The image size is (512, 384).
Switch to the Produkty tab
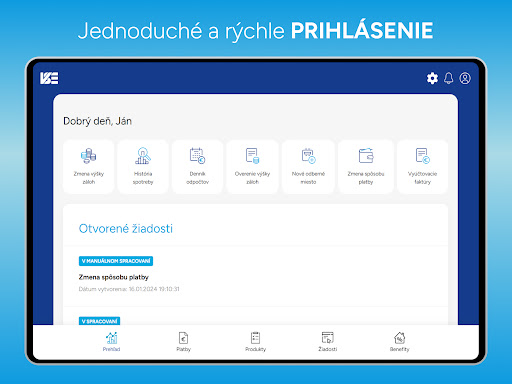(x=255, y=342)
